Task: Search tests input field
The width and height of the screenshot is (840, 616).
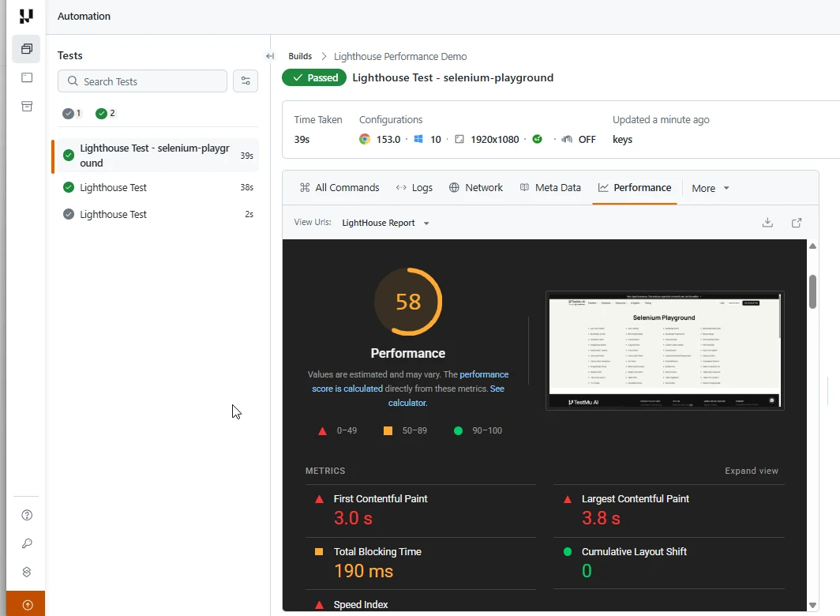Action: (142, 81)
